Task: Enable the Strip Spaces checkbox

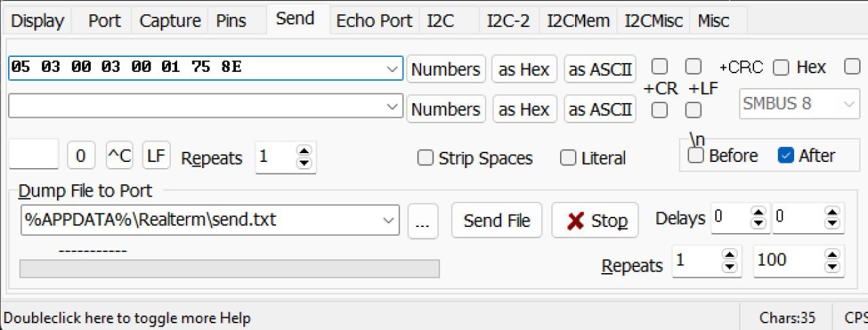Action: (425, 158)
